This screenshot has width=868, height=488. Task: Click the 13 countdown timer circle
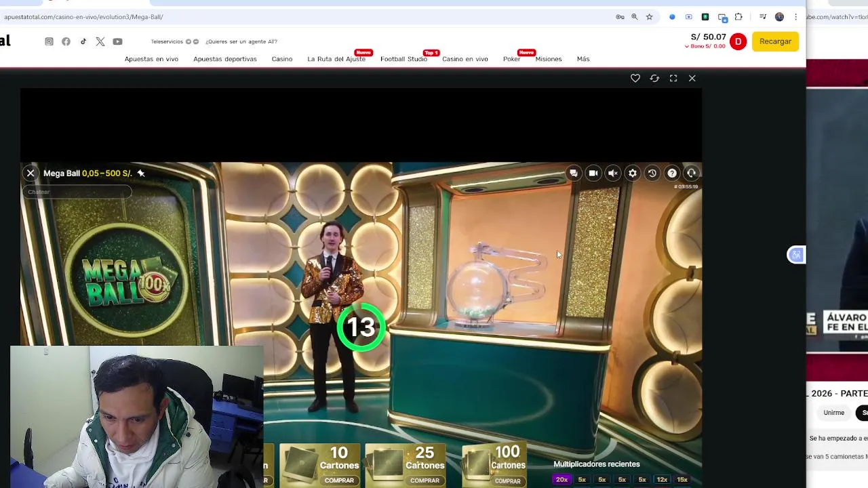click(x=361, y=327)
